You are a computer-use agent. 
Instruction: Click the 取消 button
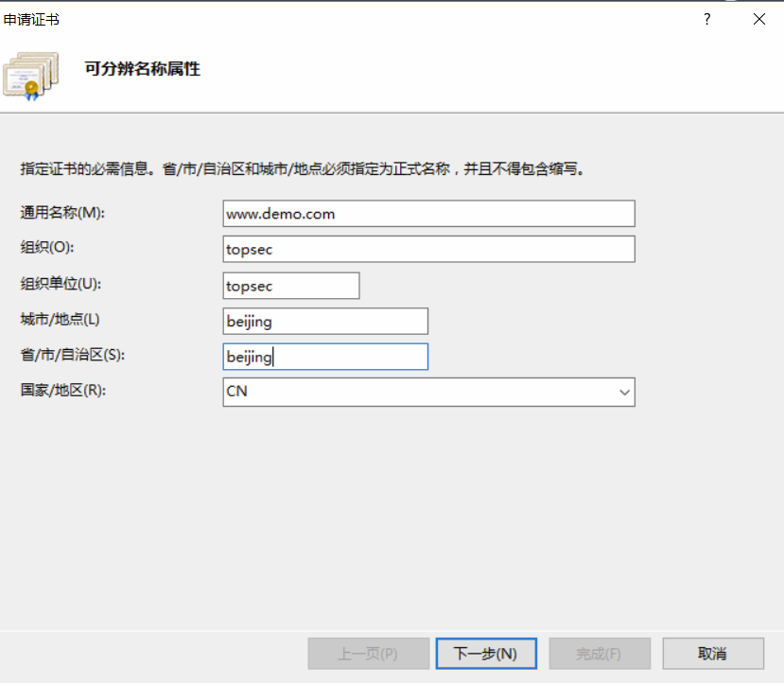click(x=713, y=654)
